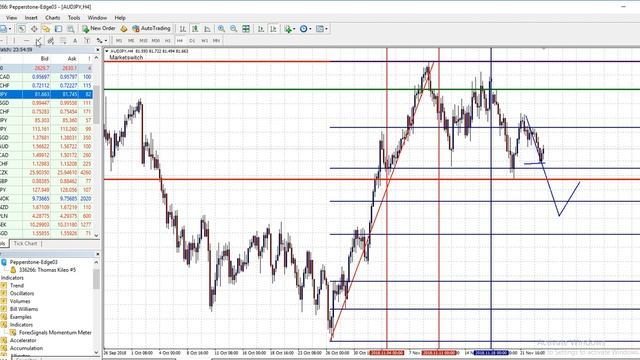The image size is (640, 360).
Task: Open the Strategy Tester icon
Action: point(71,29)
